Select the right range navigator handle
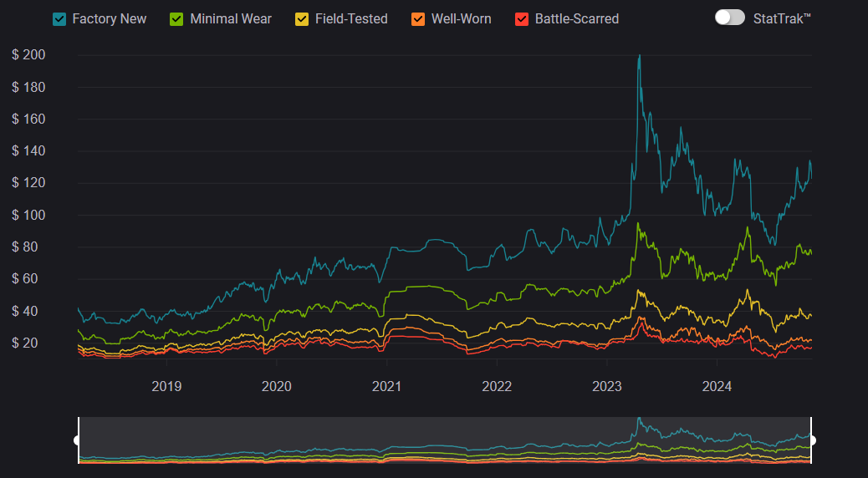Image resolution: width=868 pixels, height=478 pixels. (811, 440)
